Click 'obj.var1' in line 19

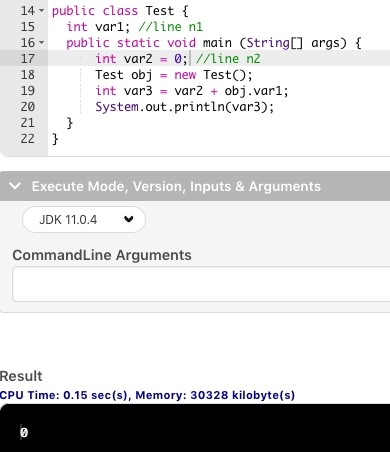[253, 91]
